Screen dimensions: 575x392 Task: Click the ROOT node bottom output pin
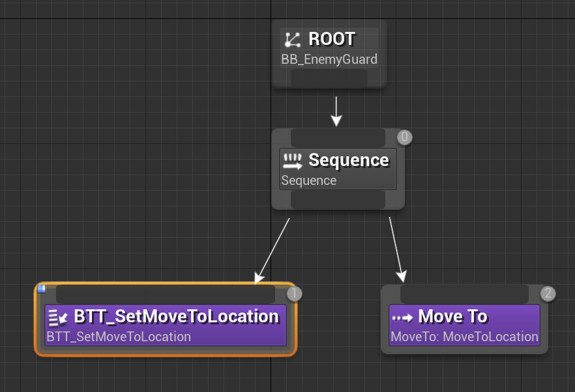tap(329, 78)
